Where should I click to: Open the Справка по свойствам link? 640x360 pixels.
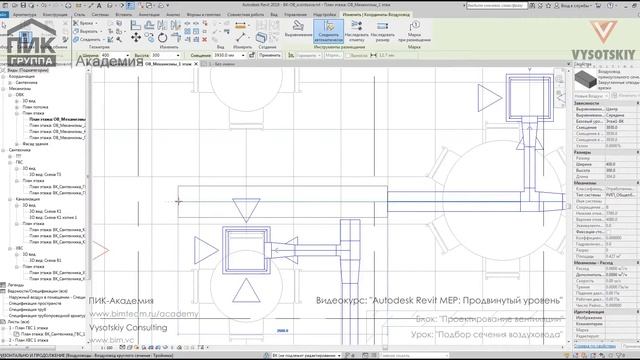pyautogui.click(x=595, y=346)
